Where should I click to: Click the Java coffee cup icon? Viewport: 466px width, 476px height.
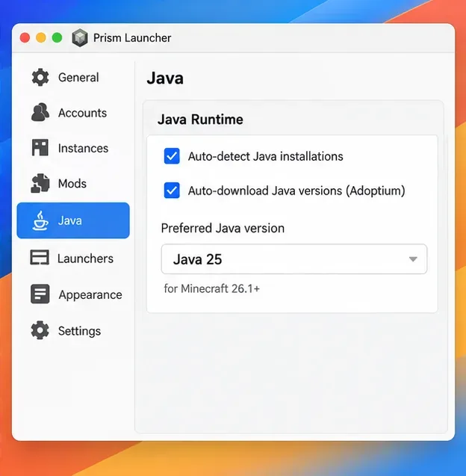(x=40, y=220)
